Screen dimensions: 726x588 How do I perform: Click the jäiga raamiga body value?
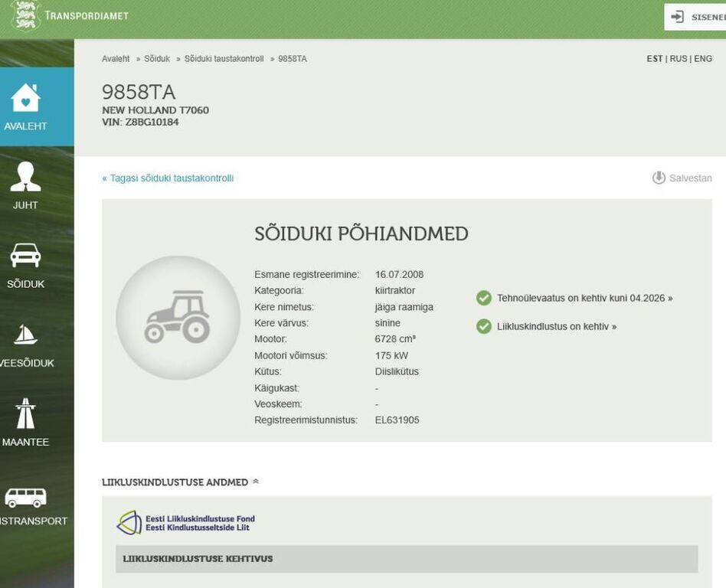(x=404, y=307)
